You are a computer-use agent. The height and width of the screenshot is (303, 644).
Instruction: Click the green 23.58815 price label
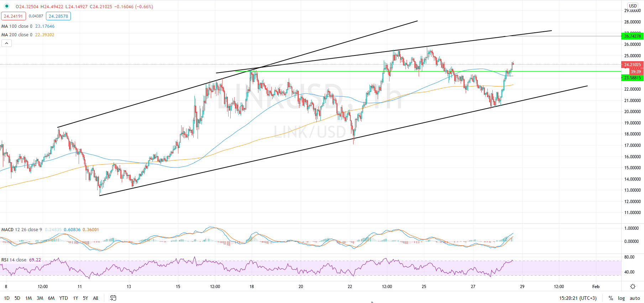tap(632, 78)
